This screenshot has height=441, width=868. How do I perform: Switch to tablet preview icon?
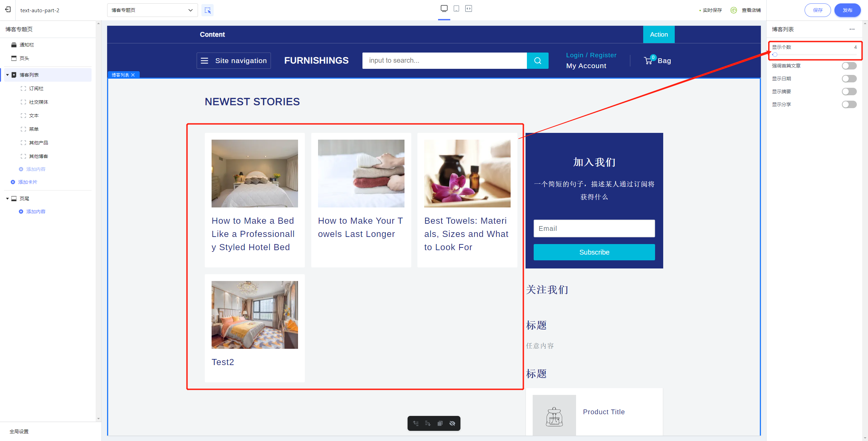click(x=456, y=8)
